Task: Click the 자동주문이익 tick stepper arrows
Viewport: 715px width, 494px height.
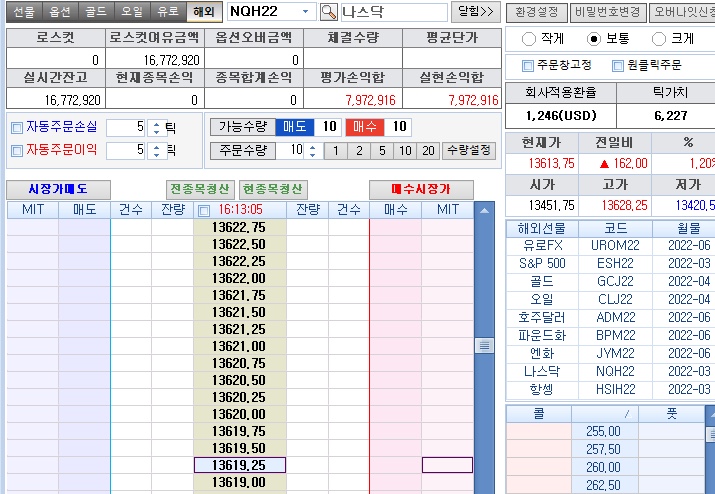Action: (155, 150)
